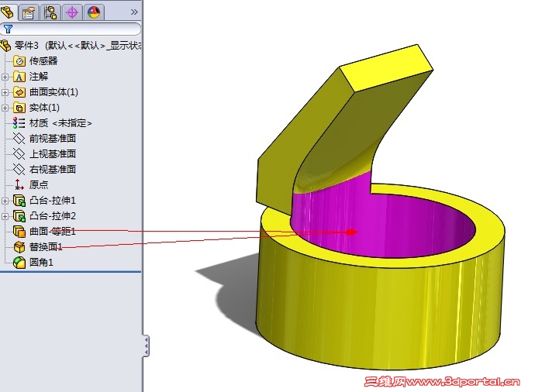
Task: Click the 原点 origin icon
Action: point(19,184)
